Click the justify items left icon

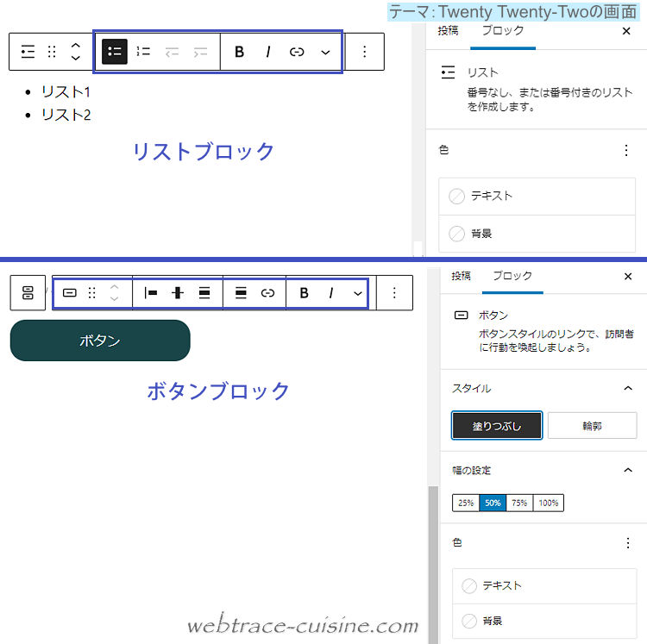point(151,293)
